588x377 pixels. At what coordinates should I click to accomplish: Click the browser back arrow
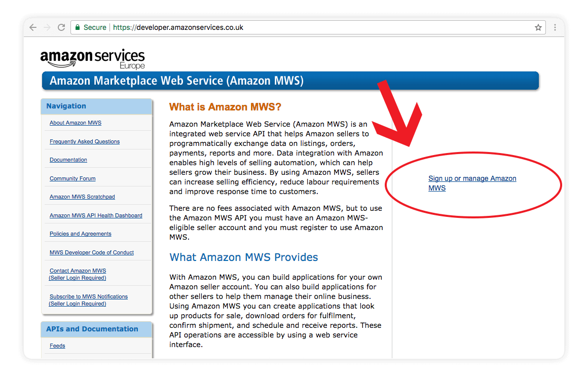pyautogui.click(x=33, y=27)
